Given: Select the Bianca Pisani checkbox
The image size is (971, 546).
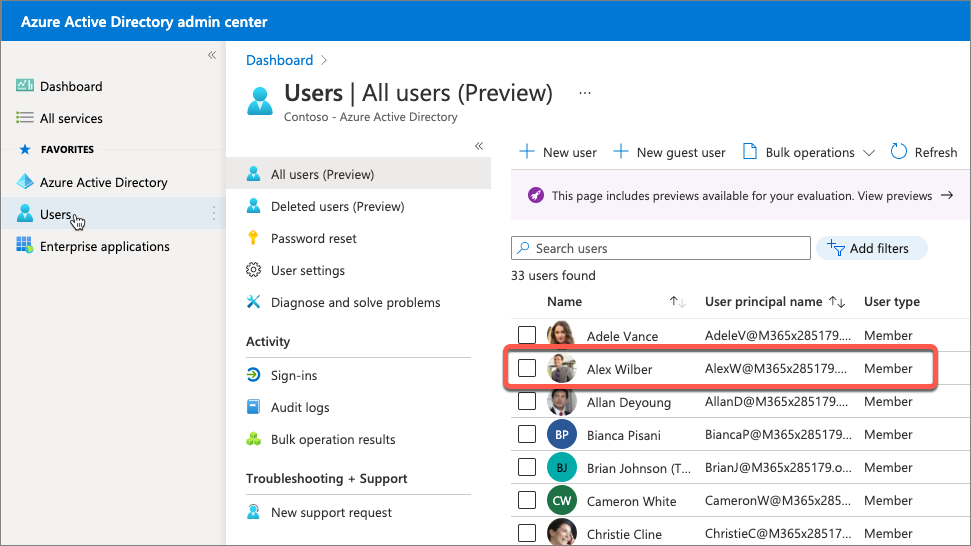Looking at the screenshot, I should (x=527, y=434).
